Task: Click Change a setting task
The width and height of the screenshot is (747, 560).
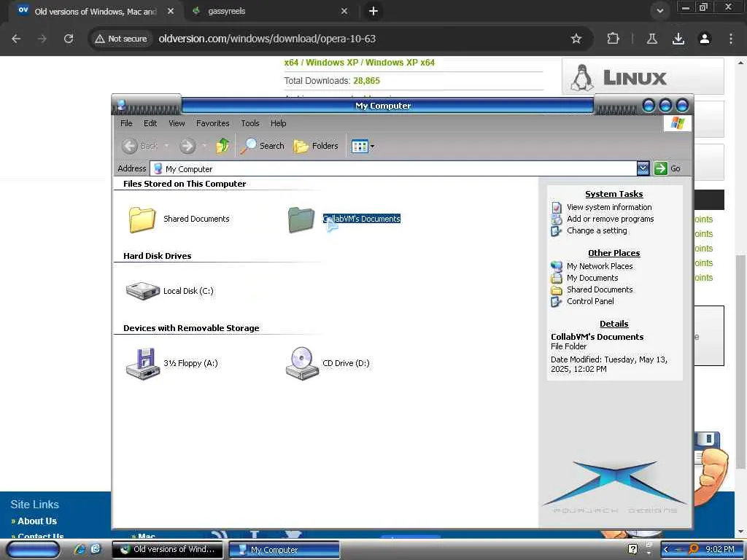Action: [597, 230]
